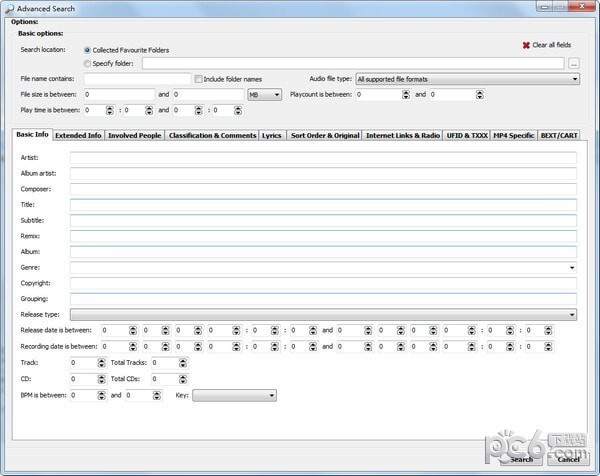Click the Track number spinner arrows
The width and height of the screenshot is (600, 476).
pos(101,363)
